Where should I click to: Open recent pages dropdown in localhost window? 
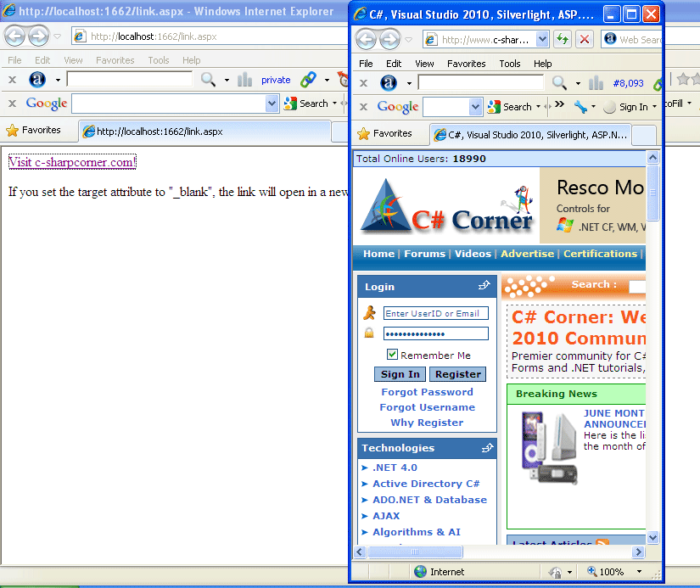(x=57, y=36)
